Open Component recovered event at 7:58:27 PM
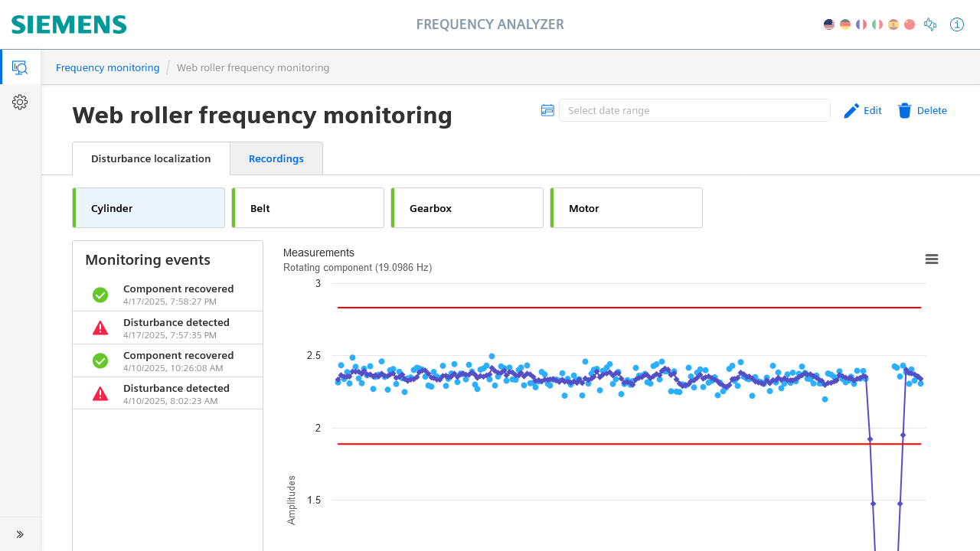This screenshot has height=551, width=980. pos(168,295)
